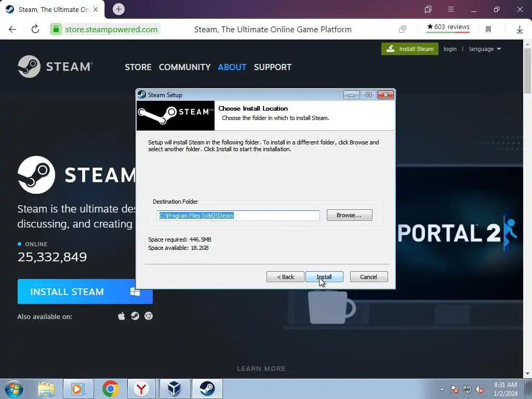This screenshot has width=532, height=399.
Task: Cancel the Steam Setup installer
Action: pos(369,277)
